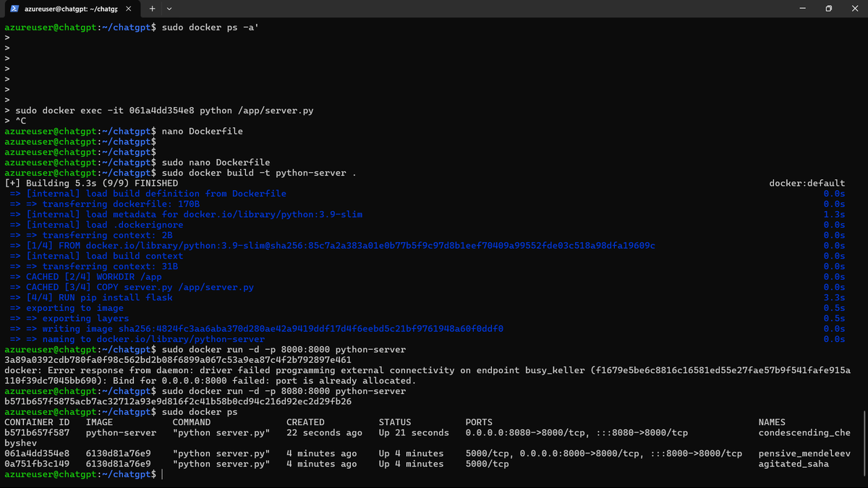Click hash b571b657f5875acb container output
The image size is (868, 488).
click(x=178, y=401)
